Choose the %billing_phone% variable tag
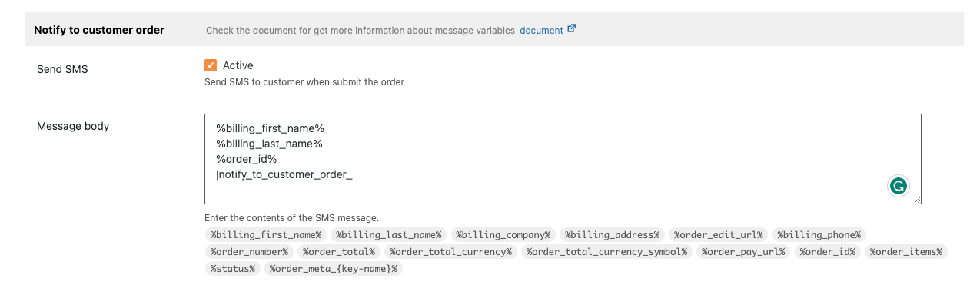Image resolution: width=980 pixels, height=285 pixels. pos(819,234)
